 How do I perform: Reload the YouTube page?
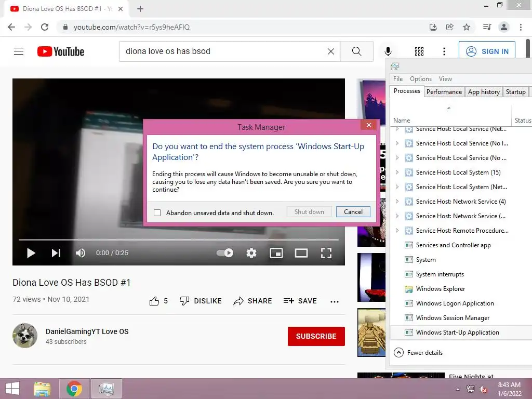coord(45,27)
